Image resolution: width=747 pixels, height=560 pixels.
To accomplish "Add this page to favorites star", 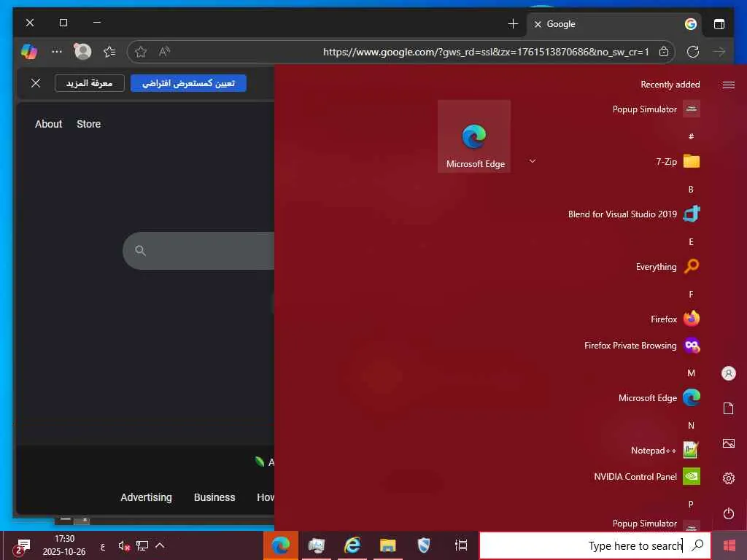I will tap(141, 52).
